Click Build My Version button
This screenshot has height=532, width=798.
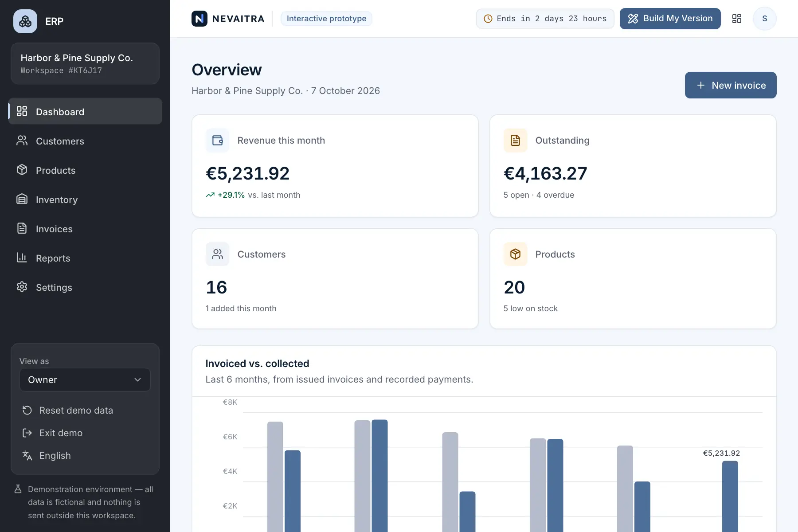tap(670, 19)
